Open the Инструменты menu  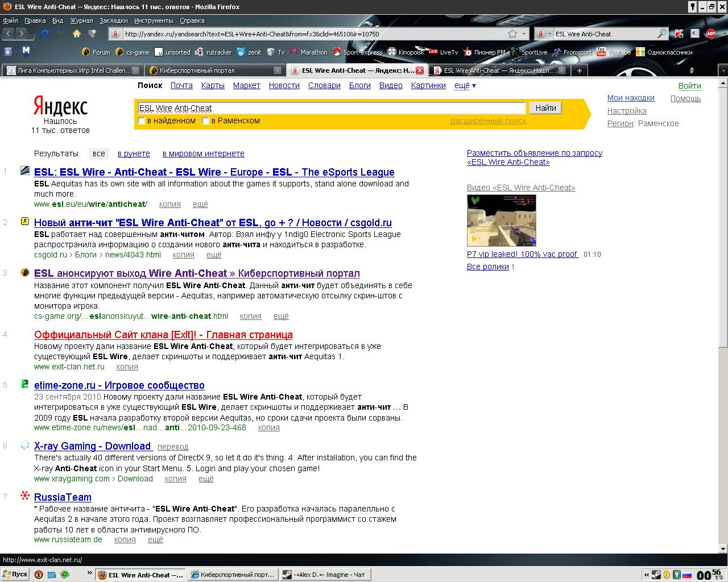[154, 20]
